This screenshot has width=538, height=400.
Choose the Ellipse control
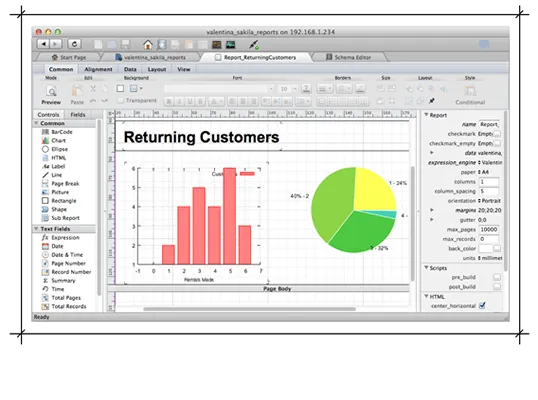click(x=55, y=149)
